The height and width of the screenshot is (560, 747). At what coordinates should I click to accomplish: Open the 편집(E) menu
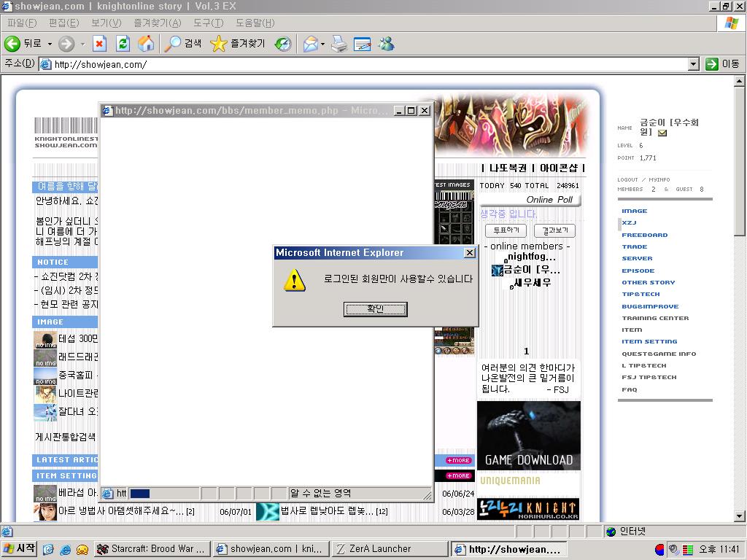(64, 23)
